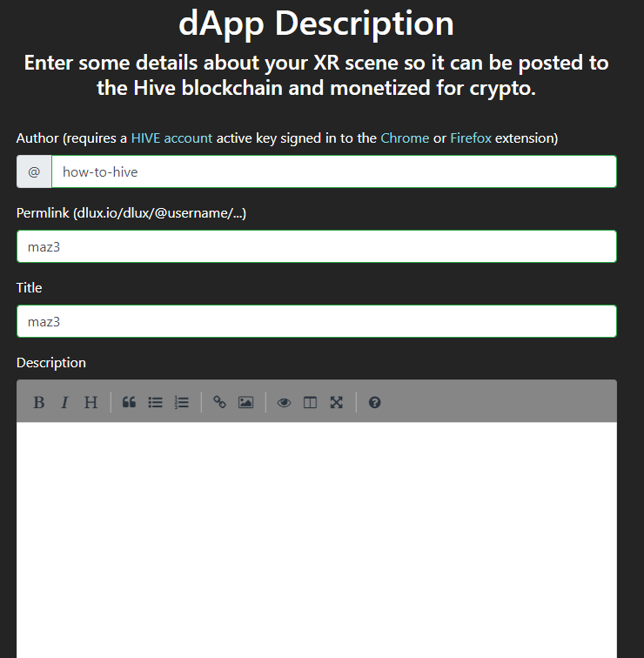Focus the Permlink input field
Image resolution: width=644 pixels, height=658 pixels.
tap(317, 246)
